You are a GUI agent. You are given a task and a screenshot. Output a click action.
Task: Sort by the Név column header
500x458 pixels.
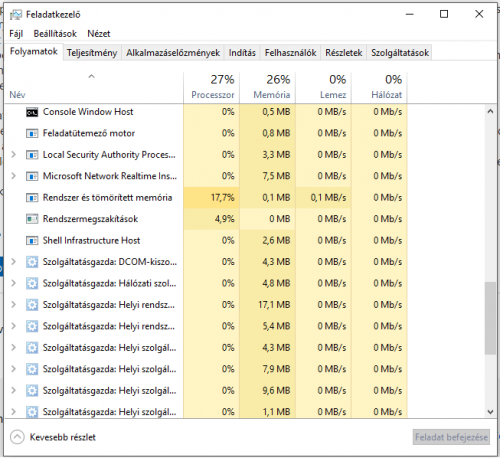[94, 87]
